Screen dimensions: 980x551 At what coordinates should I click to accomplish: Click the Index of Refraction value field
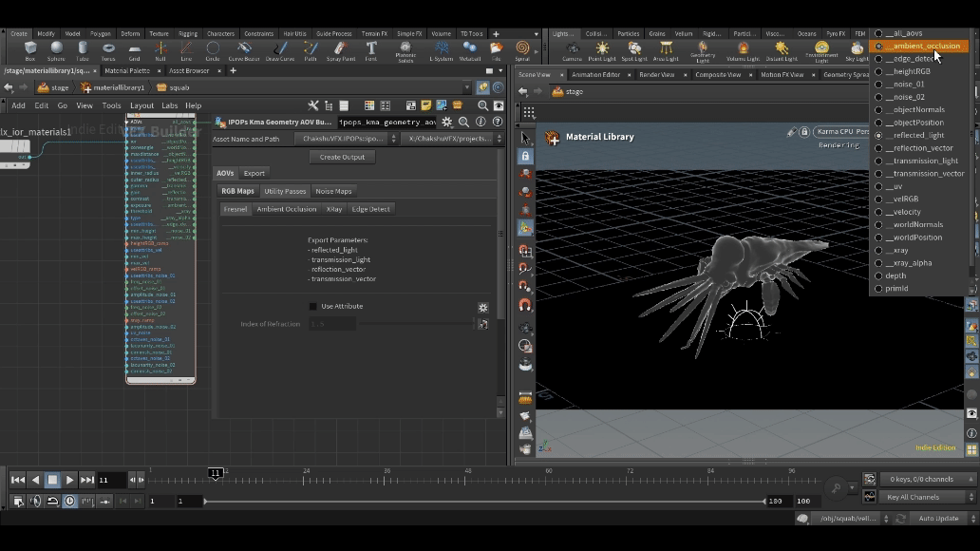pos(332,324)
